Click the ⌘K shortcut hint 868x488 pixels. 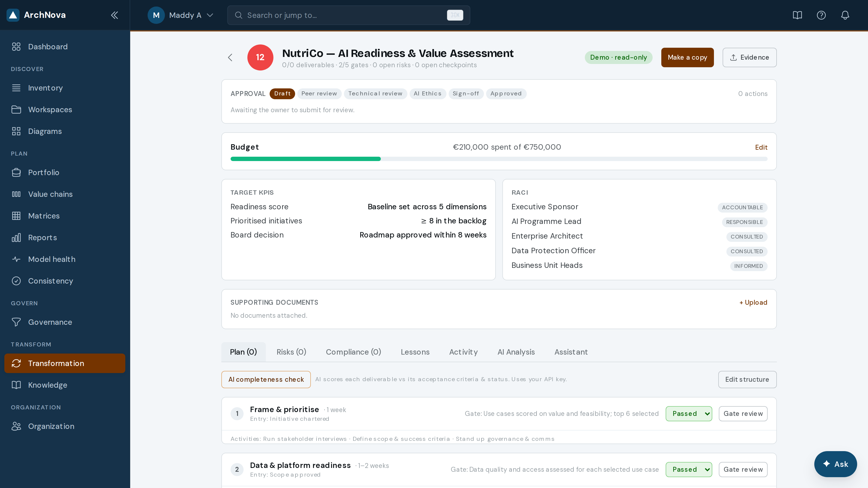455,15
